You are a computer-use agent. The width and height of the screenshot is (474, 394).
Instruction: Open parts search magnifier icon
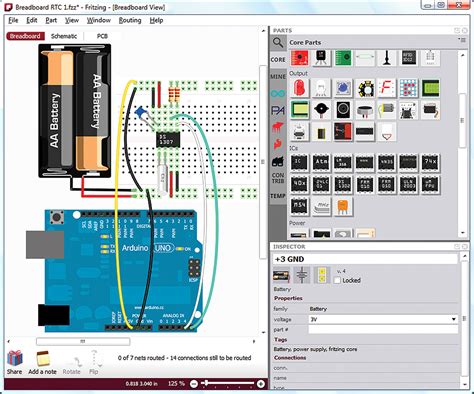tap(278, 43)
